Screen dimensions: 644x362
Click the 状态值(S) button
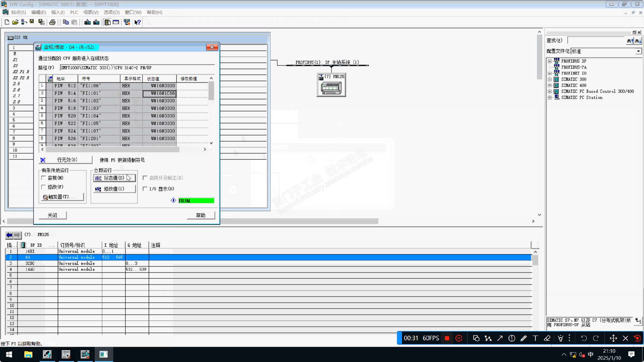point(114,178)
